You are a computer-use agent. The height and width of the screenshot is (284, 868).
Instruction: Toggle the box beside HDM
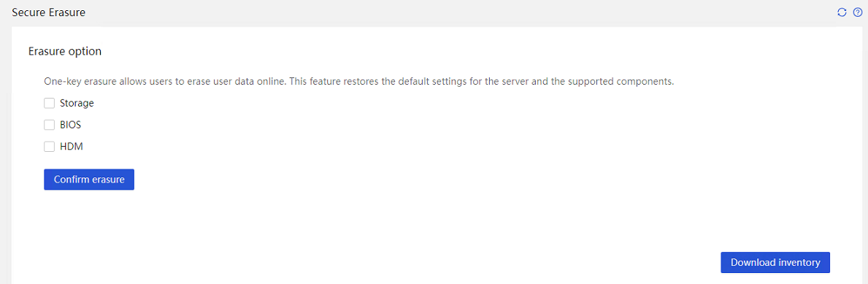coord(49,147)
